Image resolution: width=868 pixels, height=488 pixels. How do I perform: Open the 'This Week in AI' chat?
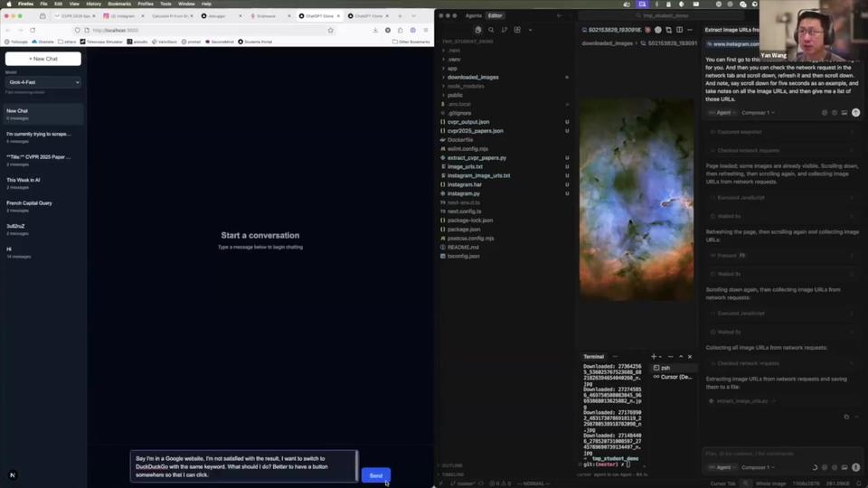[x=43, y=183]
